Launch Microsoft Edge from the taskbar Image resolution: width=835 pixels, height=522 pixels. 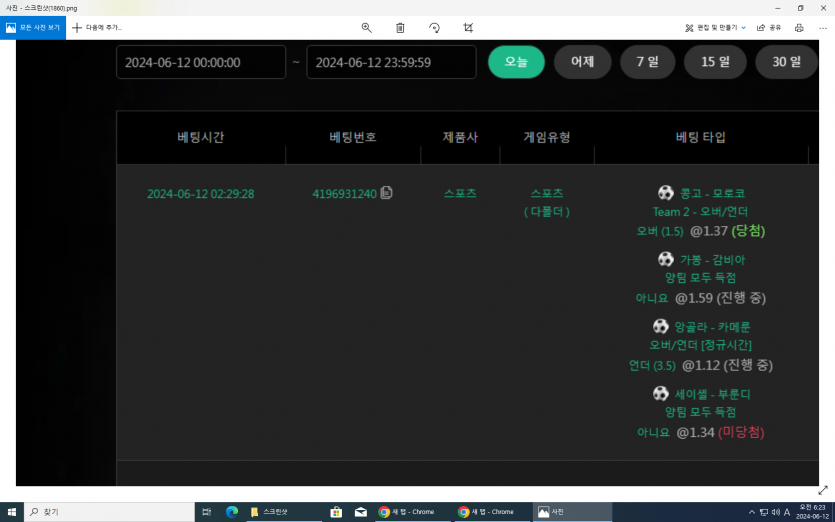click(232, 512)
